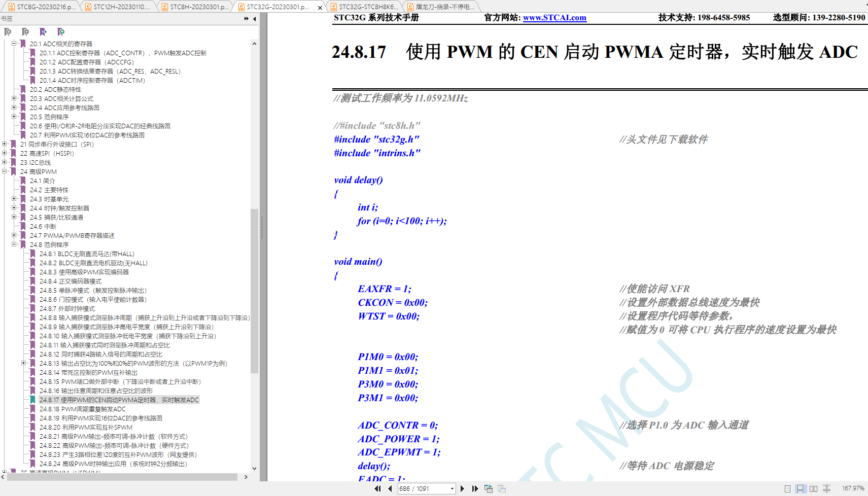Click the 167.97% zoom level
This screenshot has width=868, height=496.
click(853, 488)
